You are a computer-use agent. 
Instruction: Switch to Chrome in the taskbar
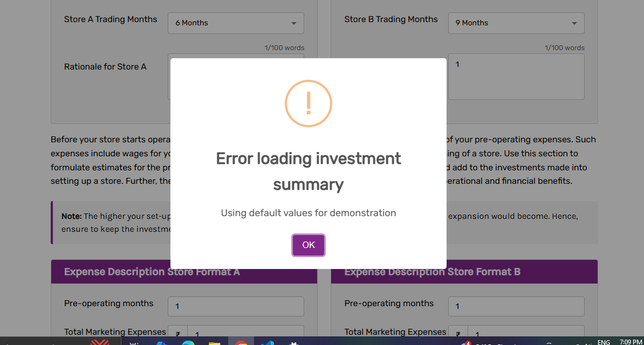[x=241, y=342]
